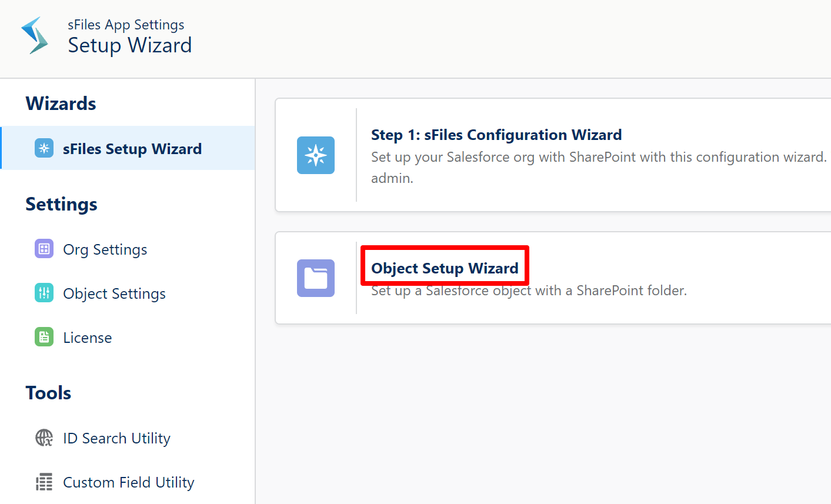
Task: Click the Custom Field Utility list icon
Action: [44, 482]
